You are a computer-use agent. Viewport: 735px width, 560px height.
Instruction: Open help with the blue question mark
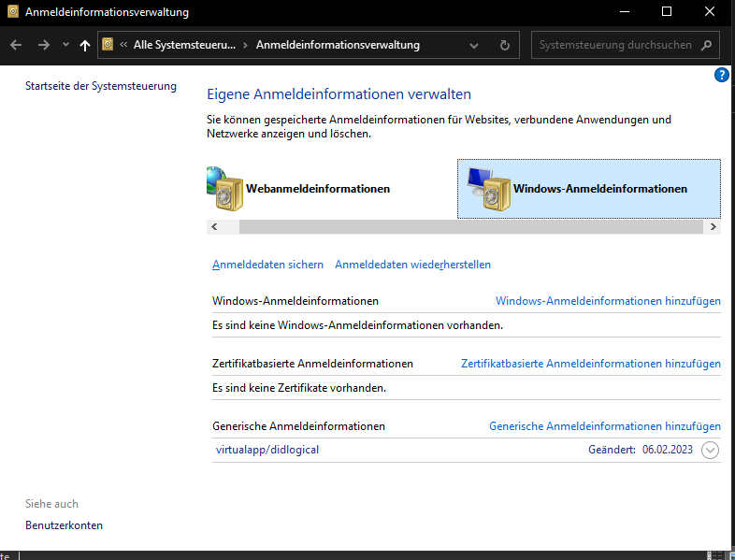click(x=721, y=75)
